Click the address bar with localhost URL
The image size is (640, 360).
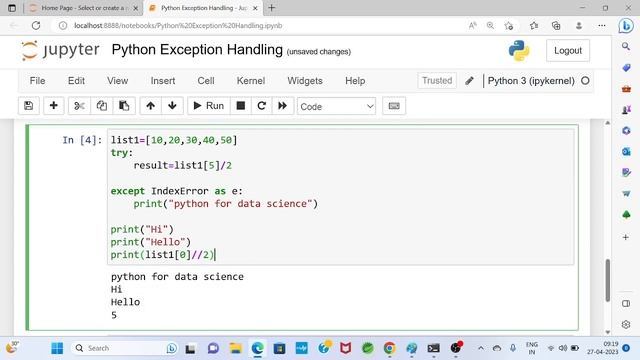coord(261,25)
